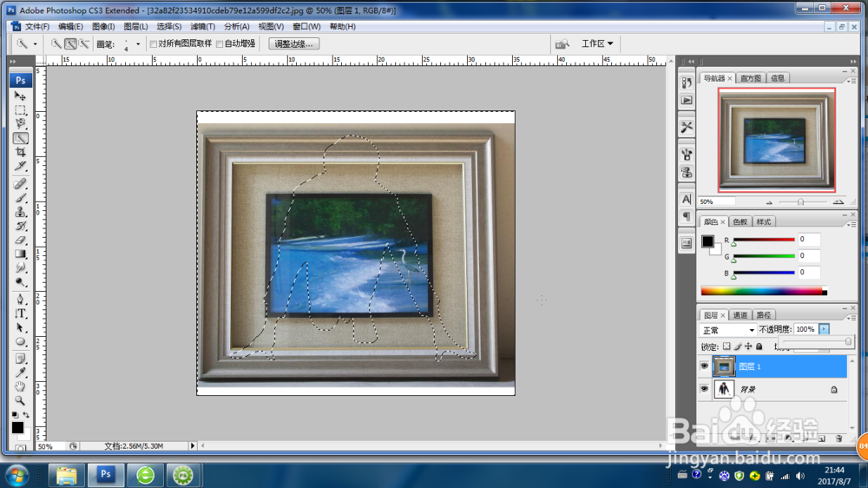Click the opacity slider arrow button
The image size is (868, 488).
(825, 329)
